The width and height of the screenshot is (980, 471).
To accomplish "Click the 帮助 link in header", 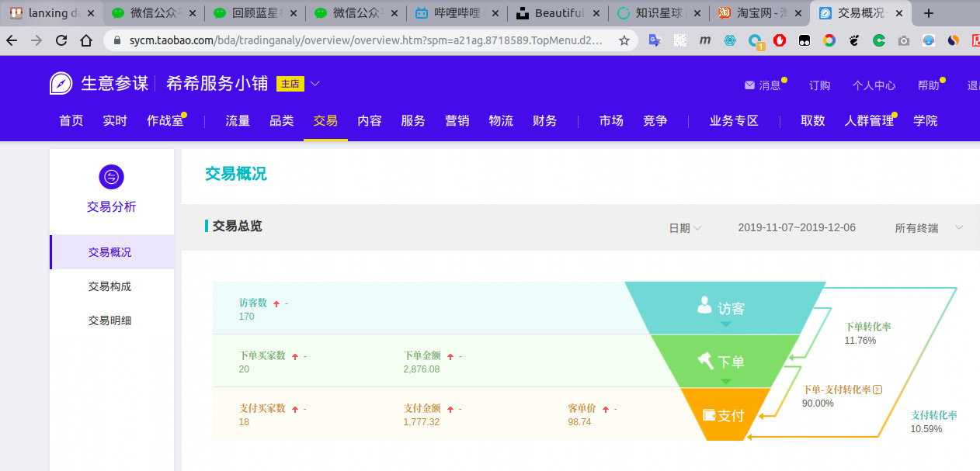I will [x=928, y=85].
